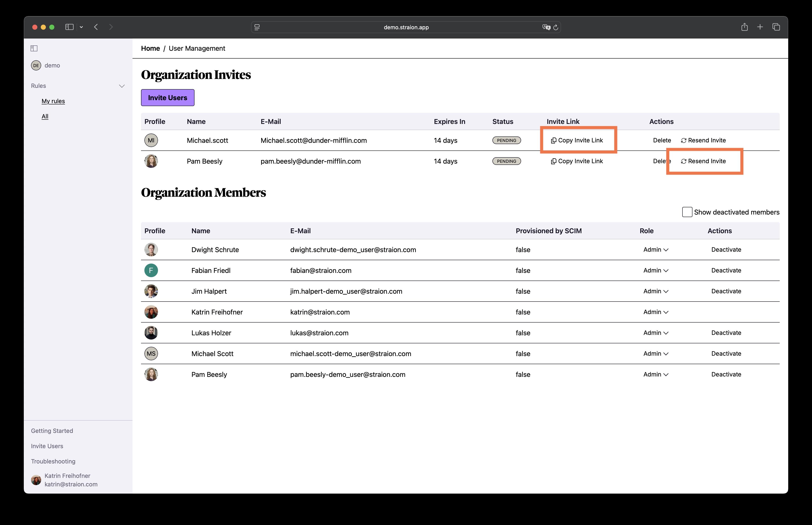Open Safari sidebar options chevron
The height and width of the screenshot is (525, 812).
point(82,27)
